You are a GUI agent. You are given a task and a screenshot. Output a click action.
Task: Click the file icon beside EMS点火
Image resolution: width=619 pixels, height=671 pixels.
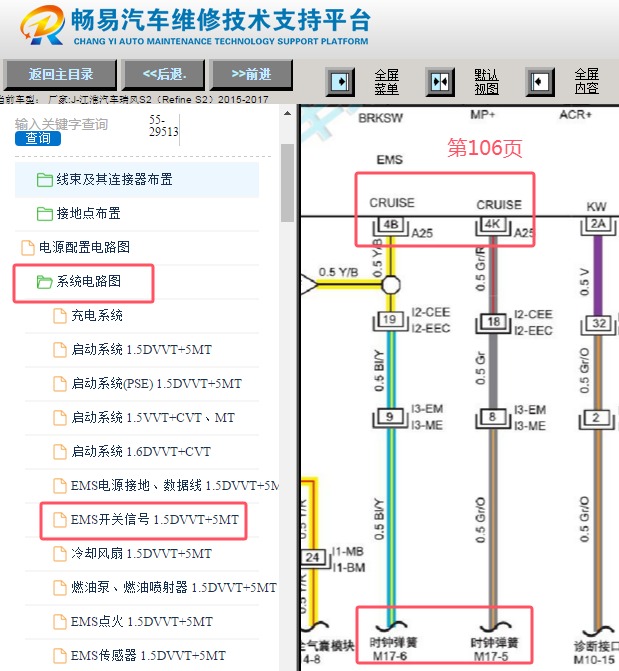pos(60,621)
